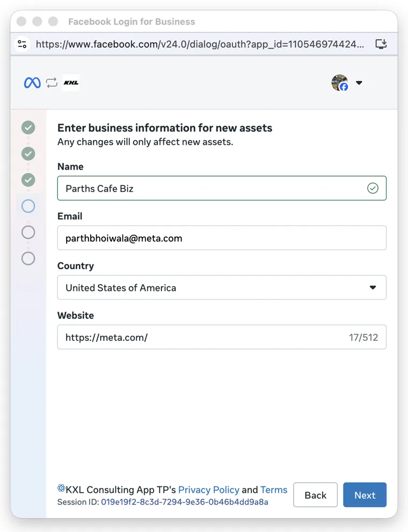Click the 17/512 character counter
Image resolution: width=408 pixels, height=532 pixels.
click(363, 337)
